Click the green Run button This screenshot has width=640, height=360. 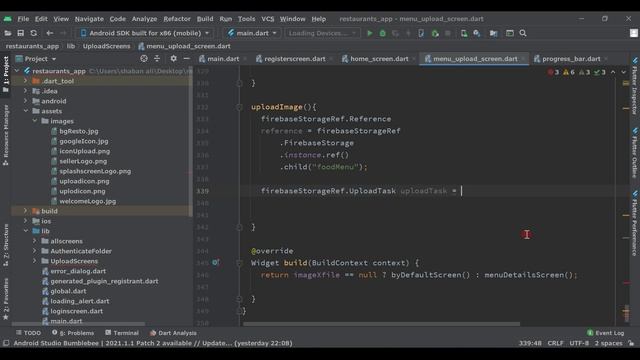370,33
